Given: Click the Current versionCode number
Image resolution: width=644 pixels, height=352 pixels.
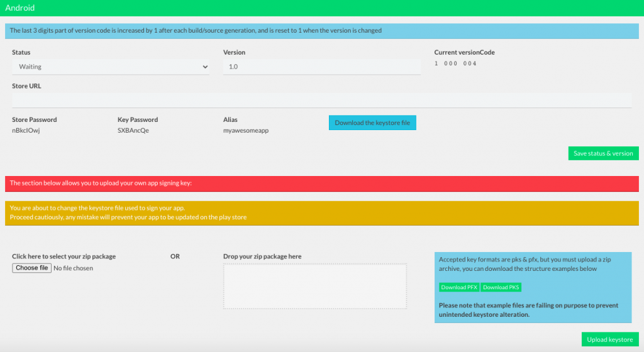Looking at the screenshot, I should pos(455,64).
